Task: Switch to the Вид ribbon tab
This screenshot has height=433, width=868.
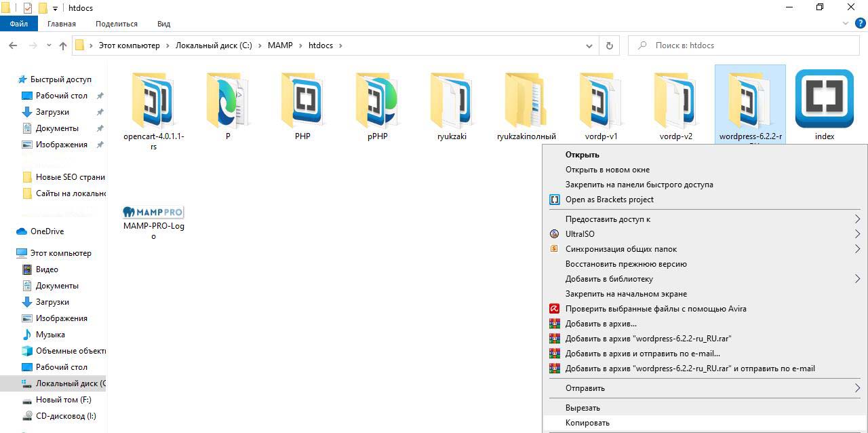Action: (x=163, y=24)
